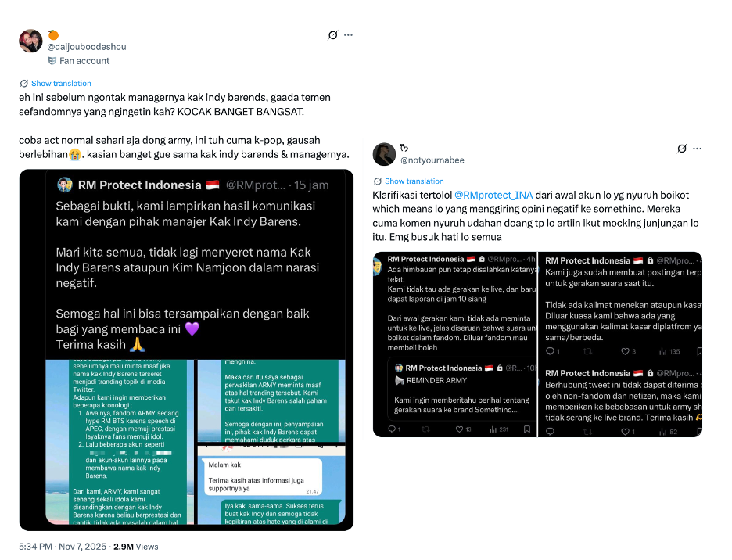Open the Malam kak chat screenshot
The width and height of the screenshot is (732, 560).
pyautogui.click(x=271, y=484)
